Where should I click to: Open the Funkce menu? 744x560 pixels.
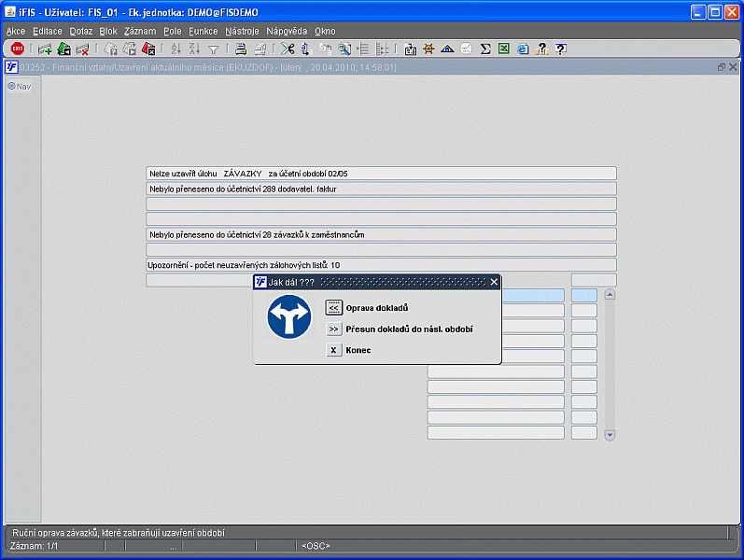[204, 32]
